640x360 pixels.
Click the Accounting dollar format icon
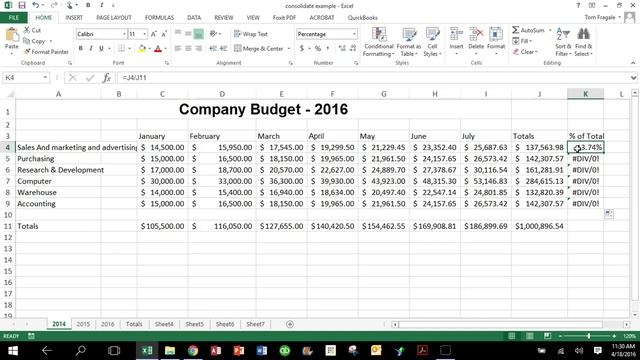(x=302, y=49)
